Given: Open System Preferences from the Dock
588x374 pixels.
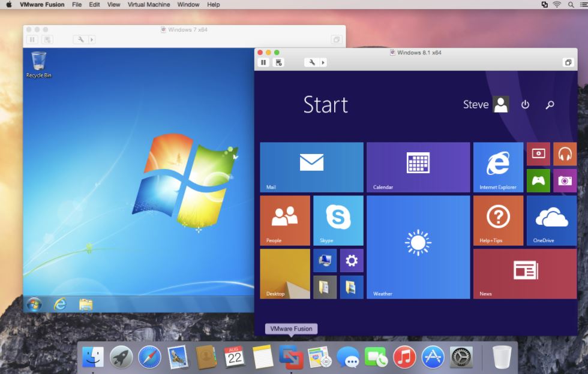Looking at the screenshot, I should [x=461, y=357].
